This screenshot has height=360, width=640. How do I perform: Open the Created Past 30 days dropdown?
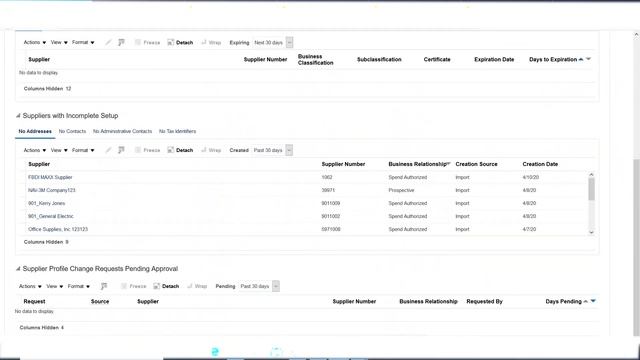[289, 150]
